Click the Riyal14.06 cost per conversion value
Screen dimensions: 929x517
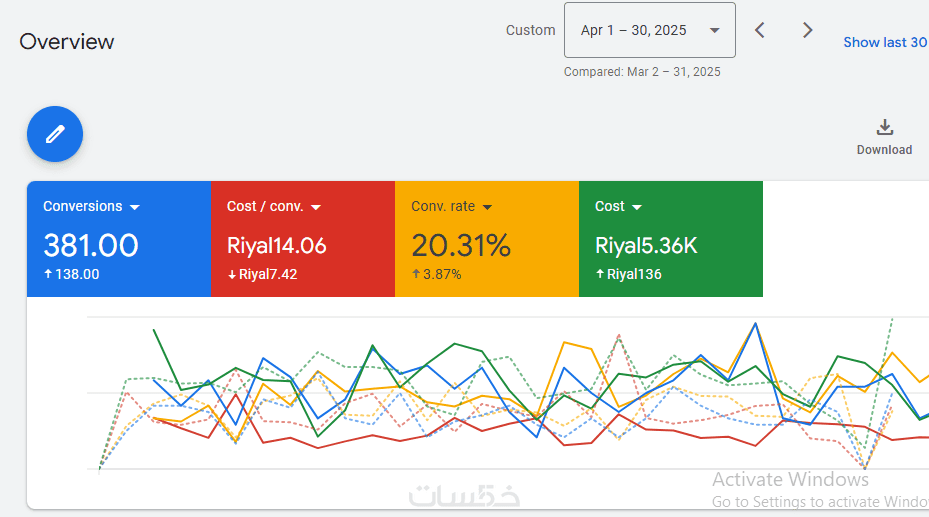point(277,245)
